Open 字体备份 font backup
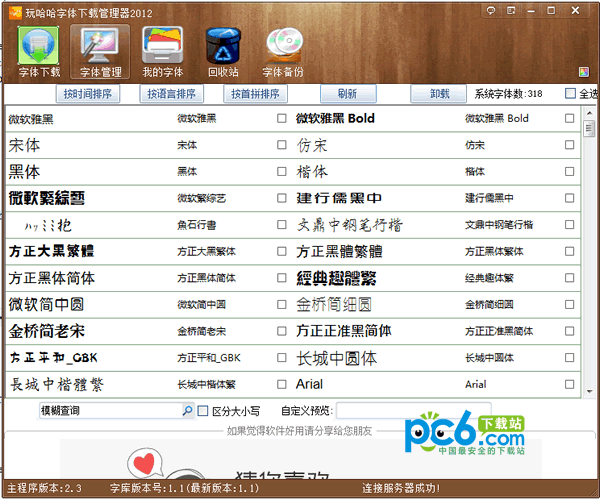 283,51
